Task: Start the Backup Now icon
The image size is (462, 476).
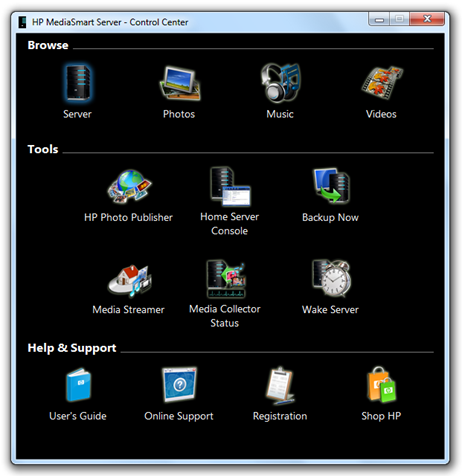Action: click(331, 186)
